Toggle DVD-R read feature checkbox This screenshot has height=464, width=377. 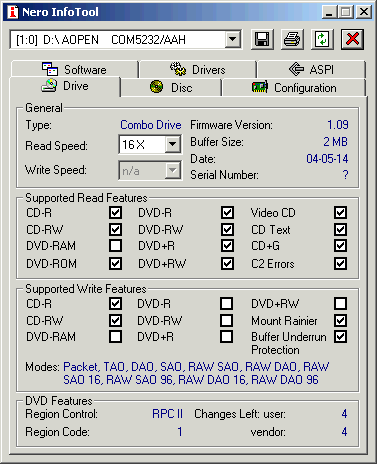tap(227, 213)
